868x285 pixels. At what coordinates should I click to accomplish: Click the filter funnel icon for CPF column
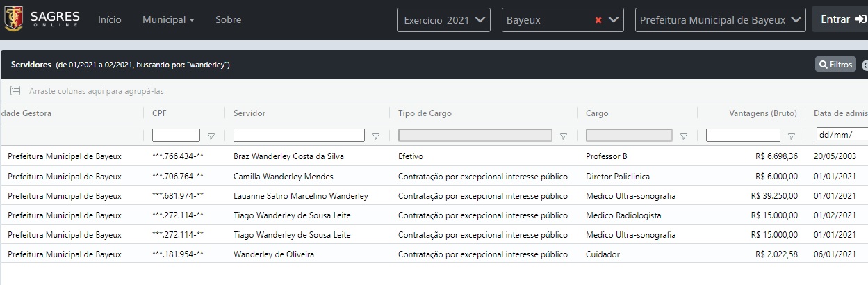[211, 136]
